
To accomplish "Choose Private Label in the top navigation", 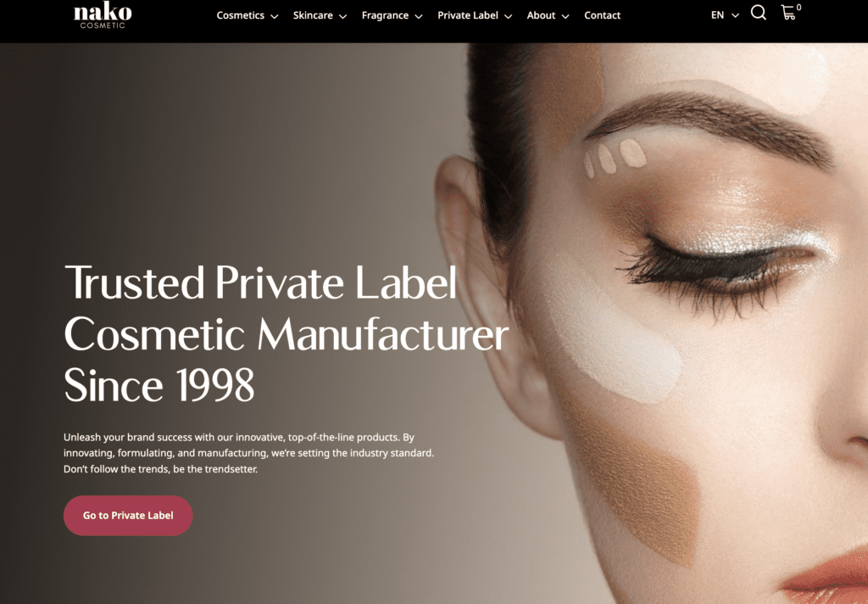I will pyautogui.click(x=468, y=15).
